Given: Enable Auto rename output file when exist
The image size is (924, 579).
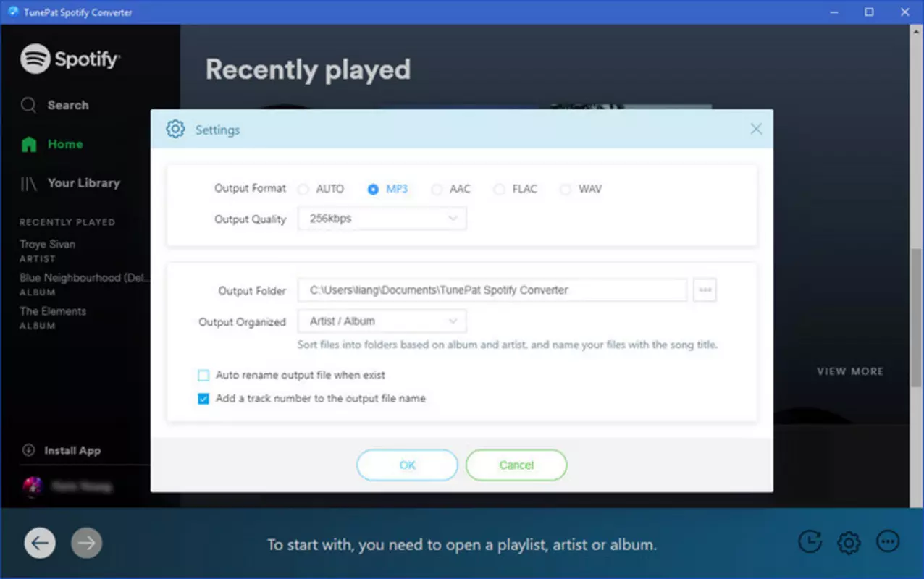Looking at the screenshot, I should [x=203, y=376].
